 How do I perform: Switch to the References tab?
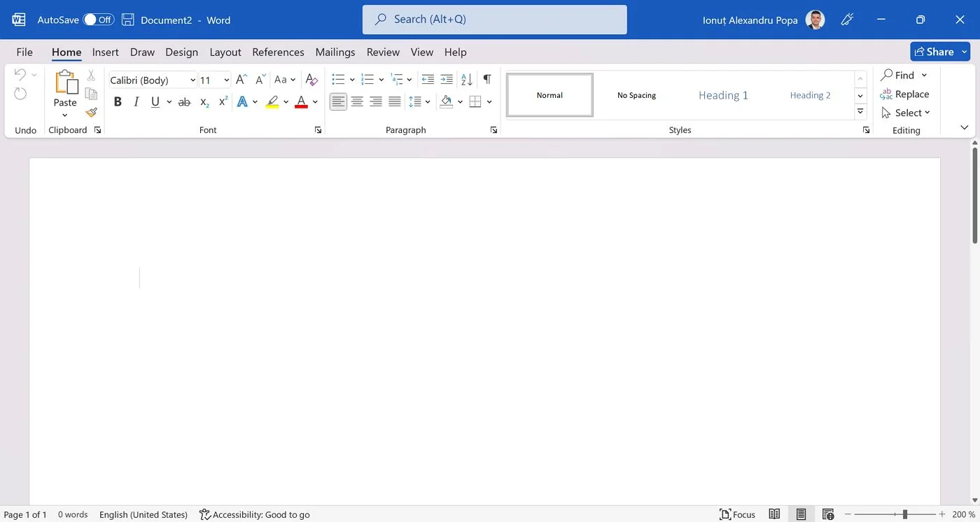(278, 52)
